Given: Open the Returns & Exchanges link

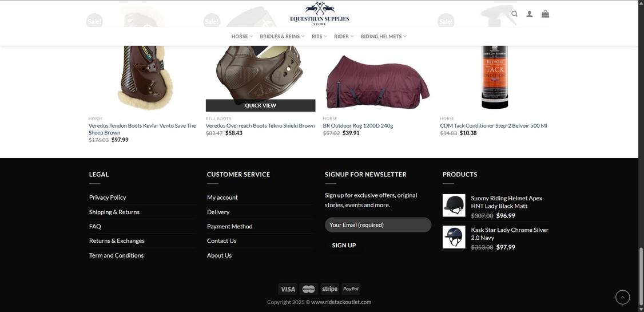Looking at the screenshot, I should [x=117, y=241].
